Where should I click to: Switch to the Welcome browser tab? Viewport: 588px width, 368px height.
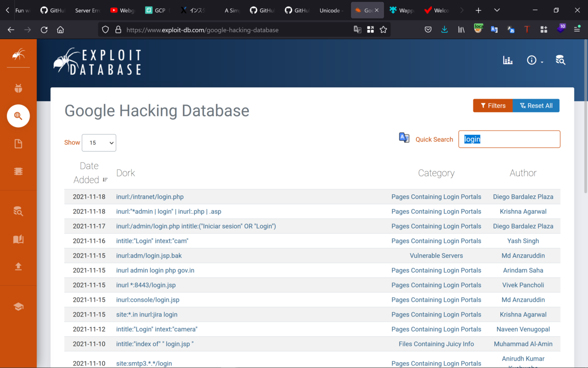point(437,10)
